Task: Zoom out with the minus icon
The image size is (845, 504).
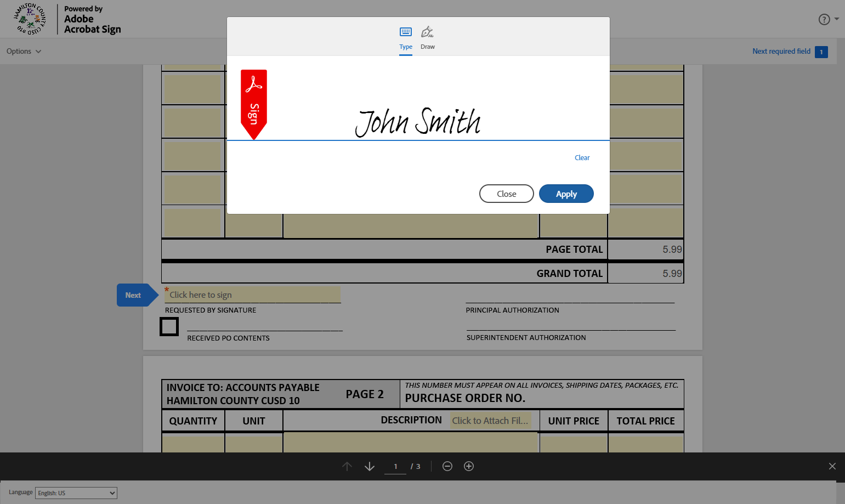Action: [x=447, y=466]
